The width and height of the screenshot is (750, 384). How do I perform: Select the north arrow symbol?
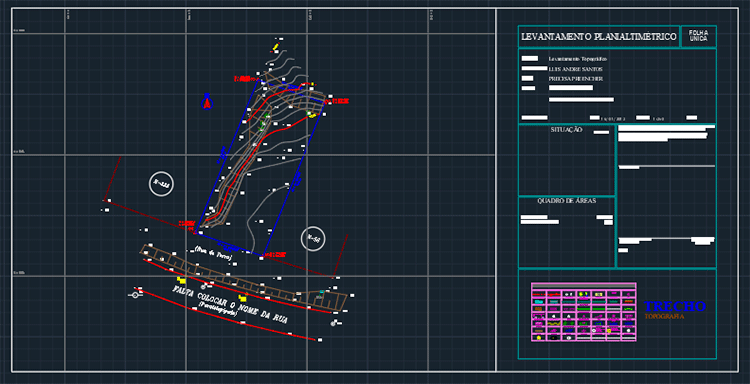click(x=207, y=101)
